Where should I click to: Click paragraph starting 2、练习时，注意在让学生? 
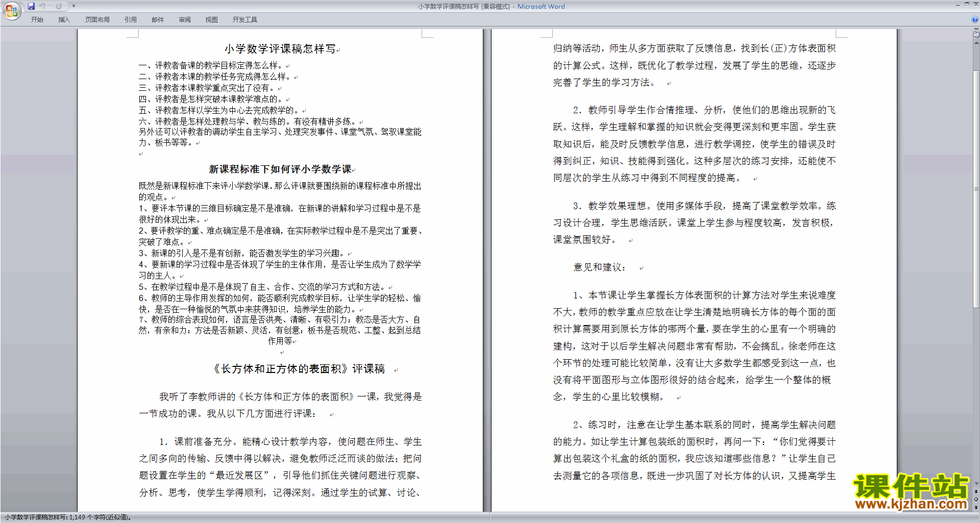[x=694, y=450]
